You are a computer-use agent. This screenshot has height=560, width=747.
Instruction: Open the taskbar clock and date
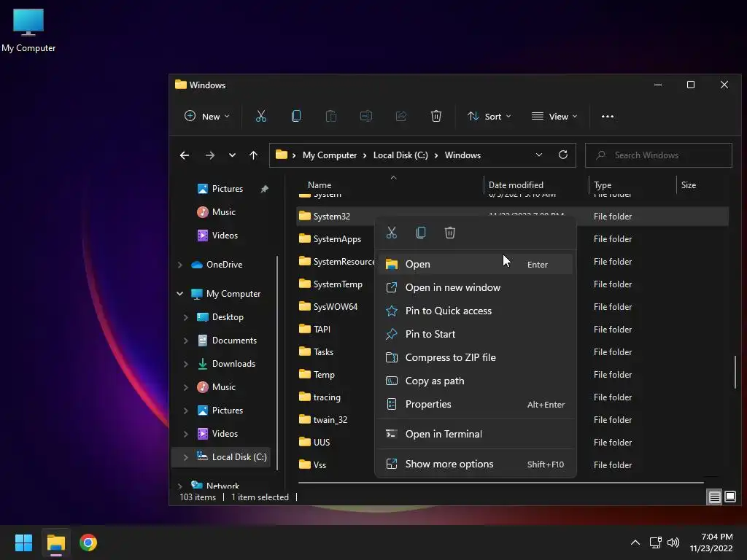[x=711, y=542]
